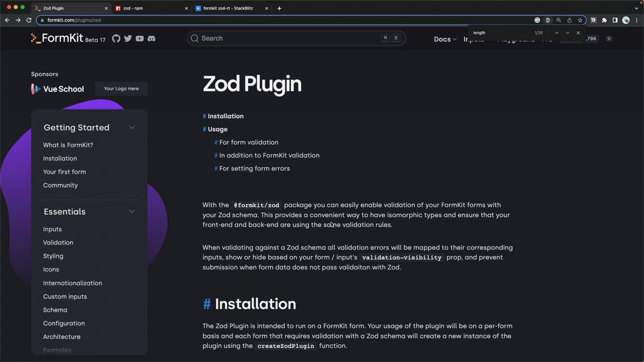644x362 pixels.
Task: Open the Community sidebar link
Action: 60,185
